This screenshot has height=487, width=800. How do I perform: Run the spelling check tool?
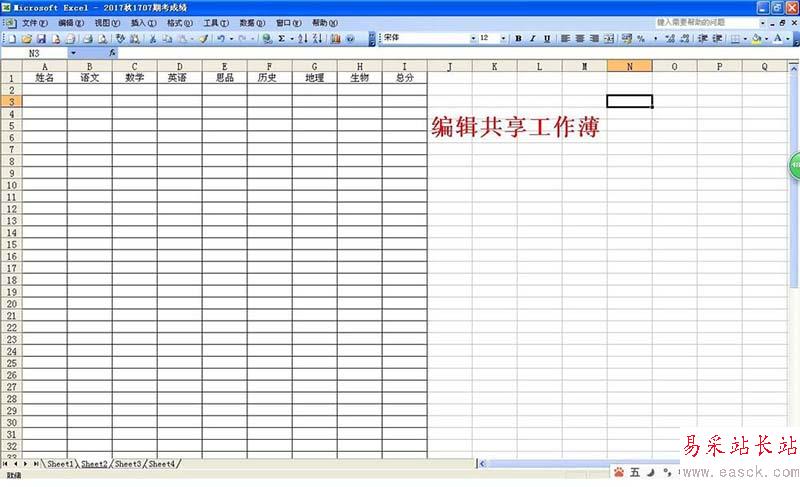[x=120, y=38]
